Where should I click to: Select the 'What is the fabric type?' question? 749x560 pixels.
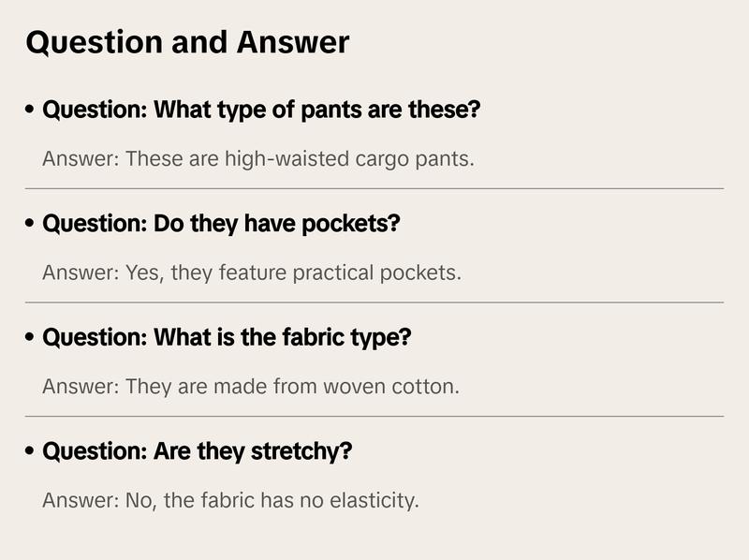tap(227, 338)
